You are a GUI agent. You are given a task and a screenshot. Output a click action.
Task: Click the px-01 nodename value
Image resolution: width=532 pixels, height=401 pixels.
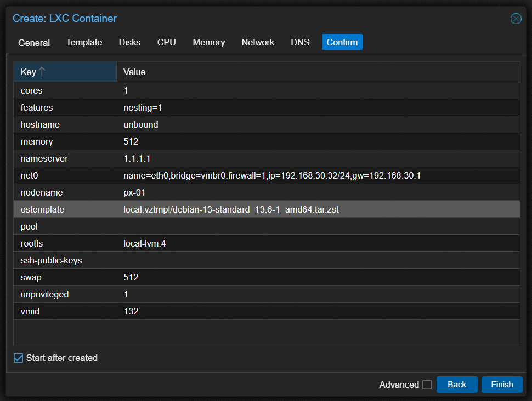pyautogui.click(x=134, y=192)
